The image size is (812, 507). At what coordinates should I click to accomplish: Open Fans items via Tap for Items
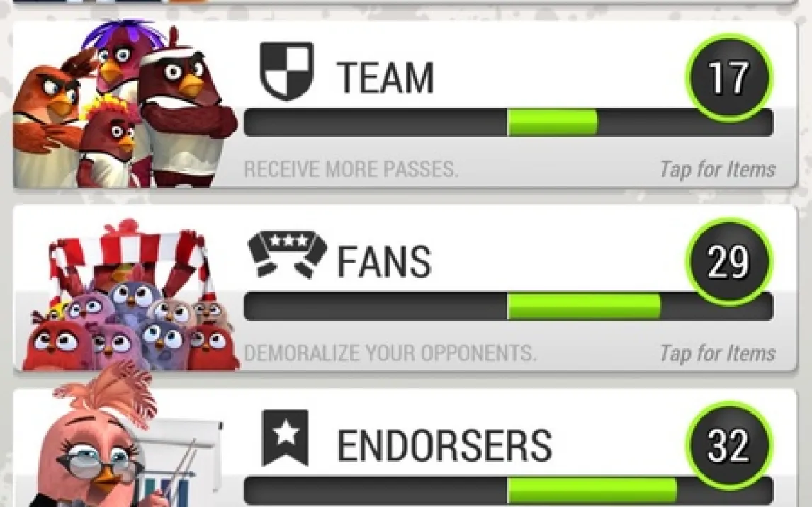[718, 353]
